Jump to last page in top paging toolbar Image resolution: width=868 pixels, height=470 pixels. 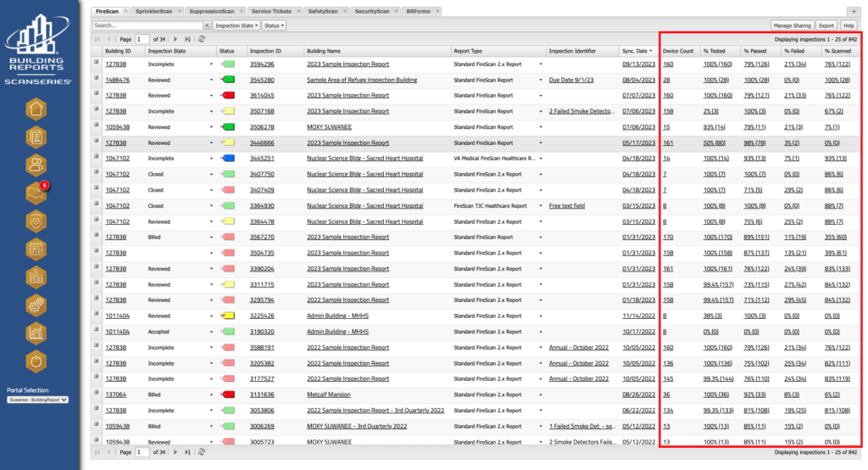coord(186,39)
